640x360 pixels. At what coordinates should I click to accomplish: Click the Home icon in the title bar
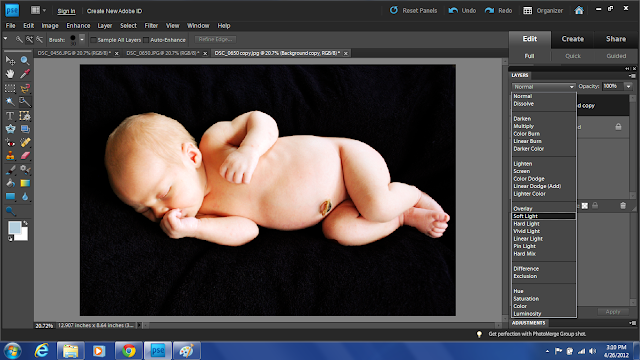pos(579,11)
